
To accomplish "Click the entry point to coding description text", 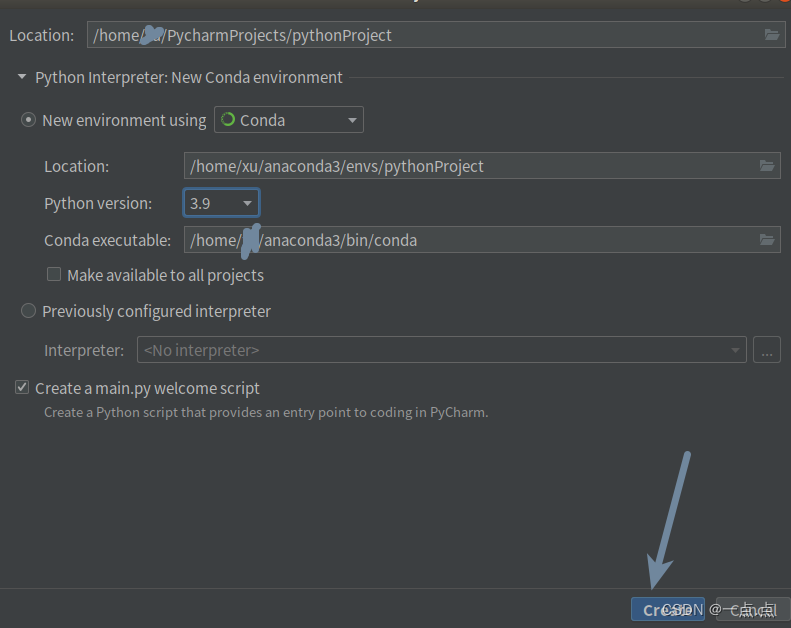I will [266, 413].
